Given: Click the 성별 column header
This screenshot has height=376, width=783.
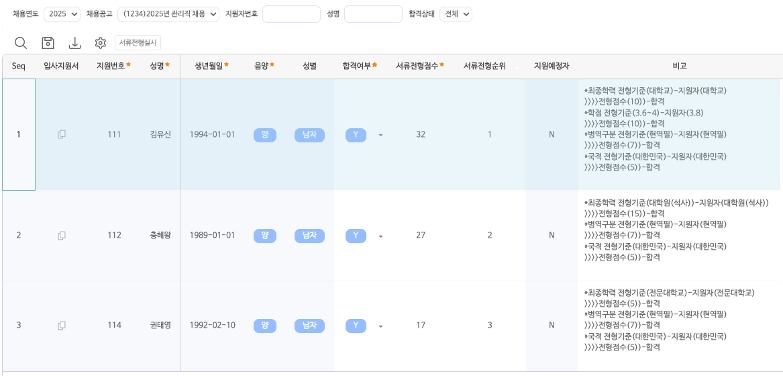Looking at the screenshot, I should (x=310, y=66).
